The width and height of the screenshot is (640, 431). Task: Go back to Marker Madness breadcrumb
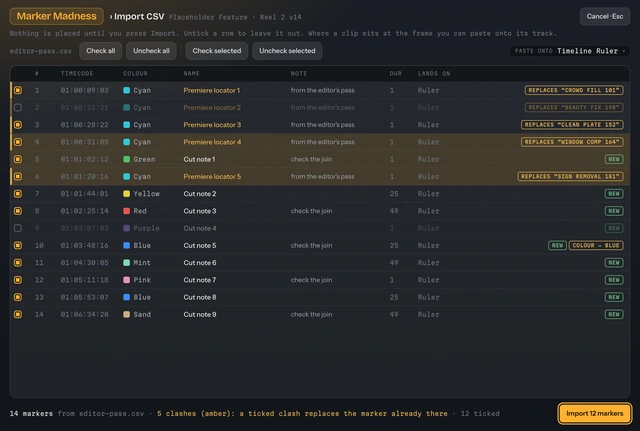[56, 16]
